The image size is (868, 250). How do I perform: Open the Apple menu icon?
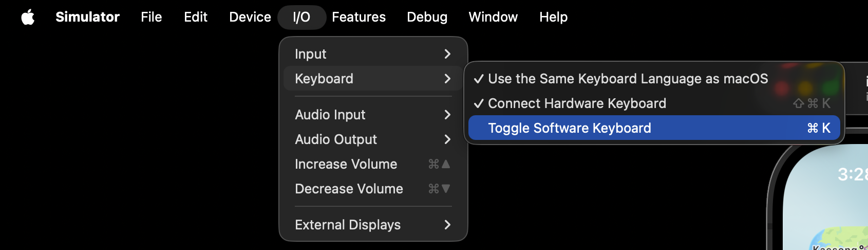tap(28, 17)
